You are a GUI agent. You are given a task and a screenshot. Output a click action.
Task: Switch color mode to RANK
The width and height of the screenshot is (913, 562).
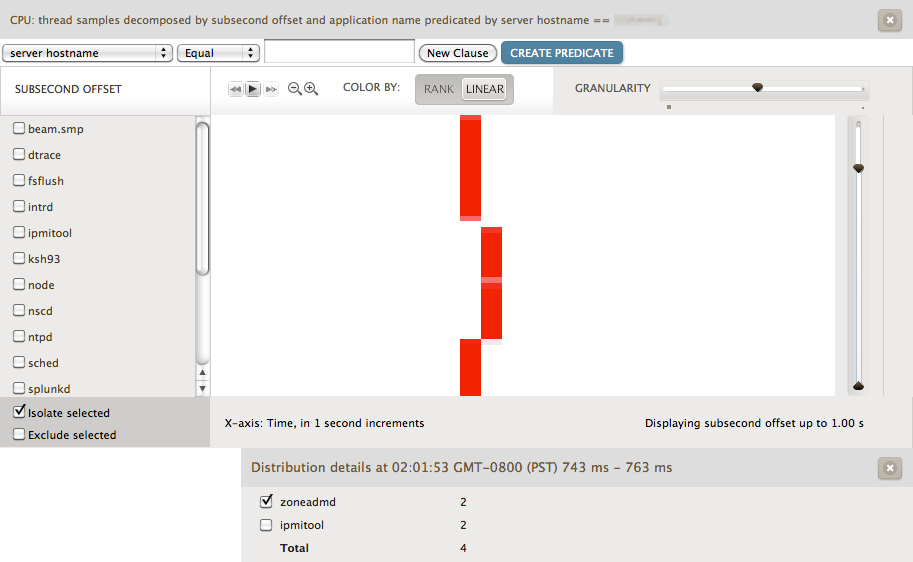click(x=439, y=89)
